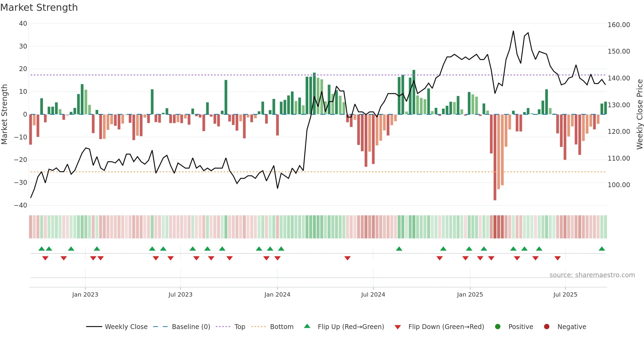Viewport: 644px width, 362px height.
Task: Click the 'source: sharemaestro.com' credit text
Action: (x=592, y=275)
